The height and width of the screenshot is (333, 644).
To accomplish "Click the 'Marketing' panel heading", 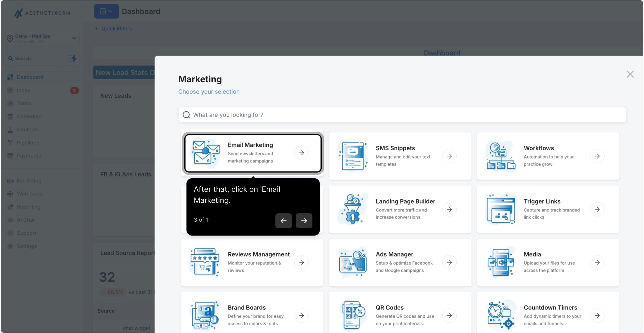I will (200, 79).
